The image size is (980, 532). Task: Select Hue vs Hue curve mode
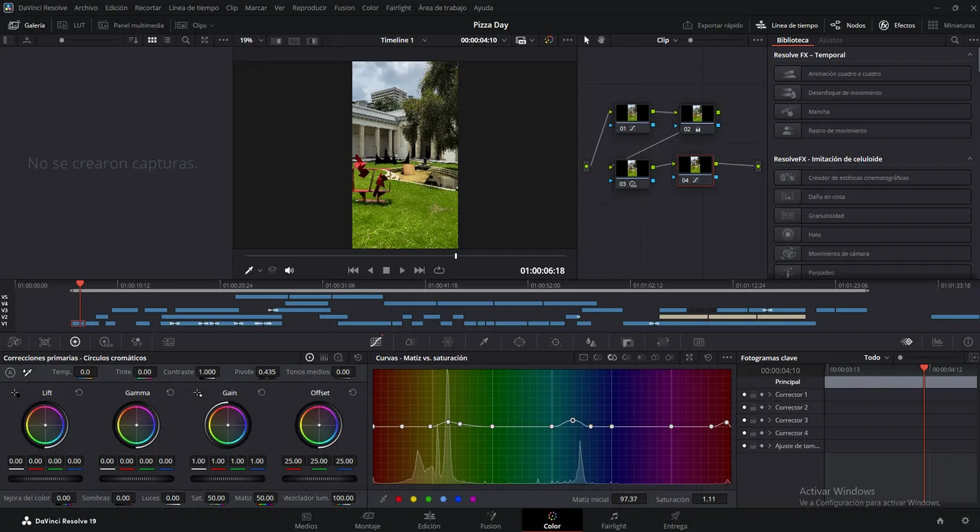coord(598,357)
